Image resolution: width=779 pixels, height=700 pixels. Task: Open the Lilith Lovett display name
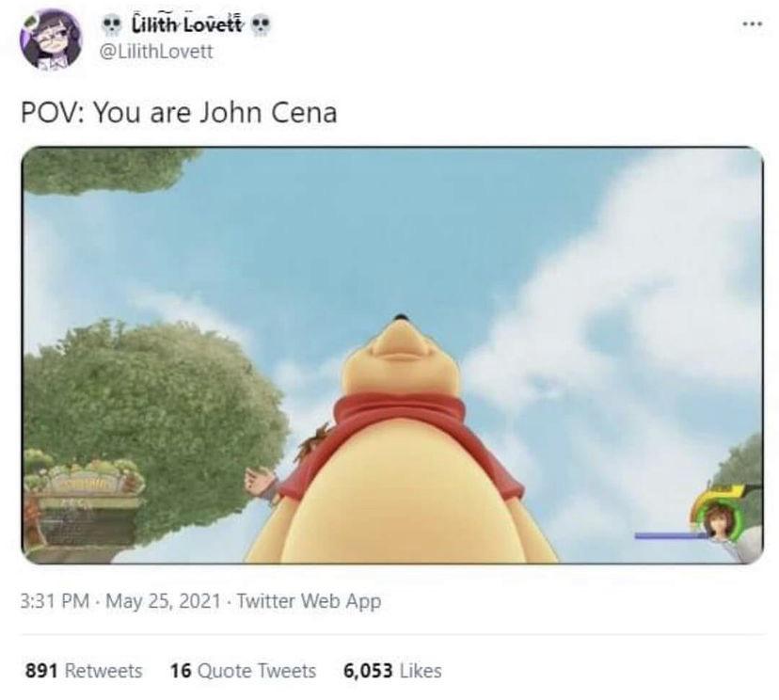click(x=187, y=24)
